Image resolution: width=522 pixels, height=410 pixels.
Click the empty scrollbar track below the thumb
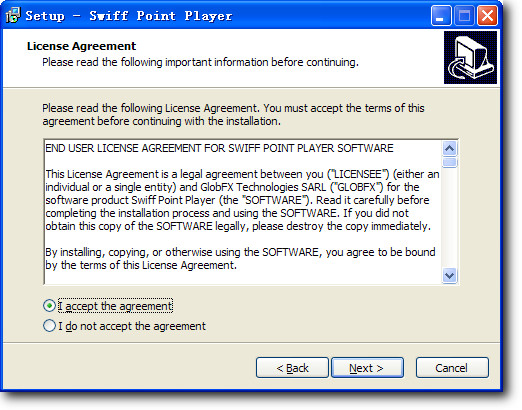(449, 218)
